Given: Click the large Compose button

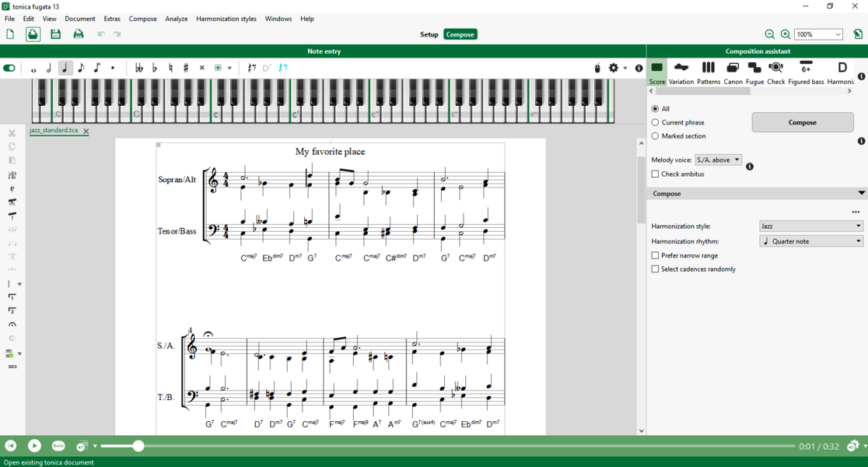Looking at the screenshot, I should coord(802,122).
